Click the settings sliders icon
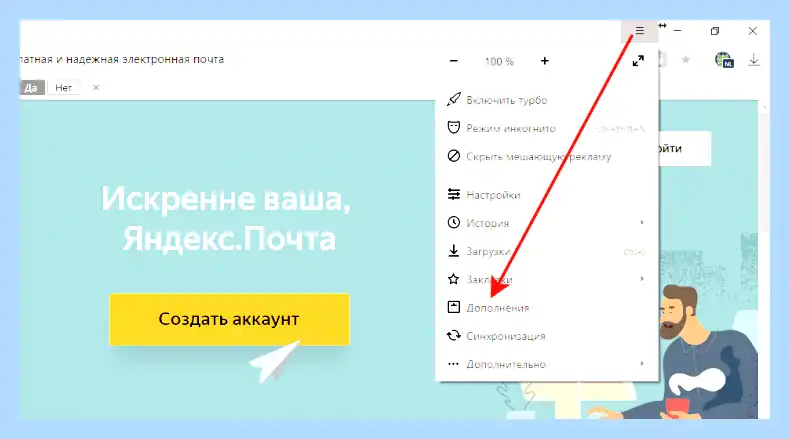790x439 pixels. coord(453,194)
